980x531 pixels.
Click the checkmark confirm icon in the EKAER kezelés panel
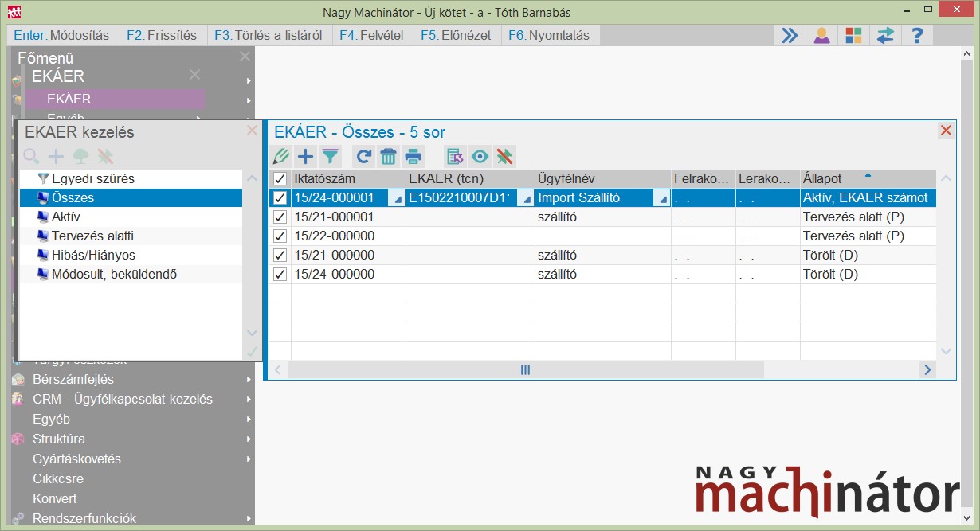coord(252,351)
